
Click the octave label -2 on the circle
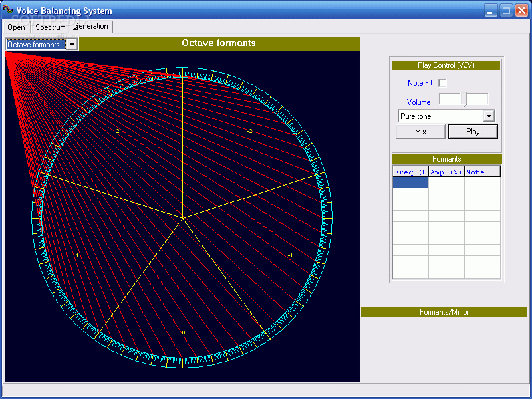(250, 131)
